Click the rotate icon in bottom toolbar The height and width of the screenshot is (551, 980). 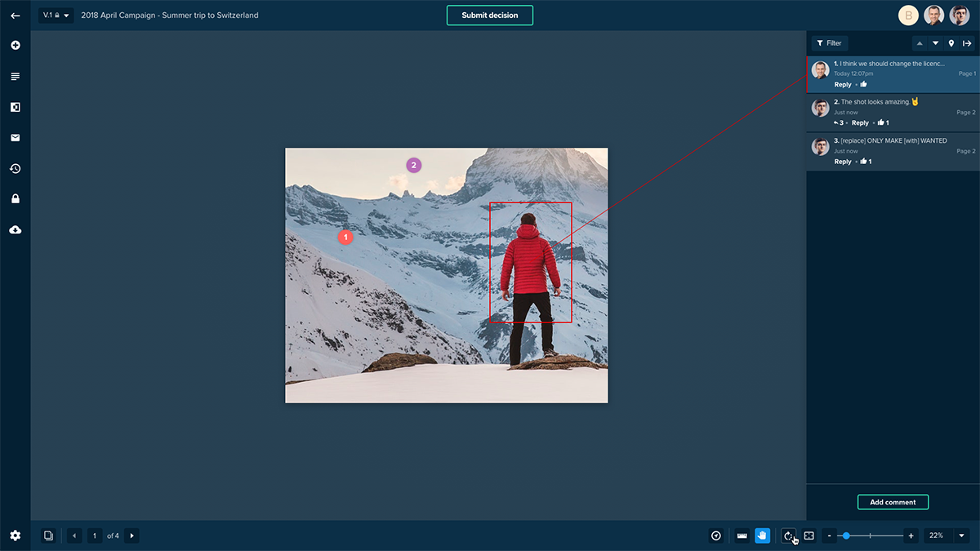(788, 535)
